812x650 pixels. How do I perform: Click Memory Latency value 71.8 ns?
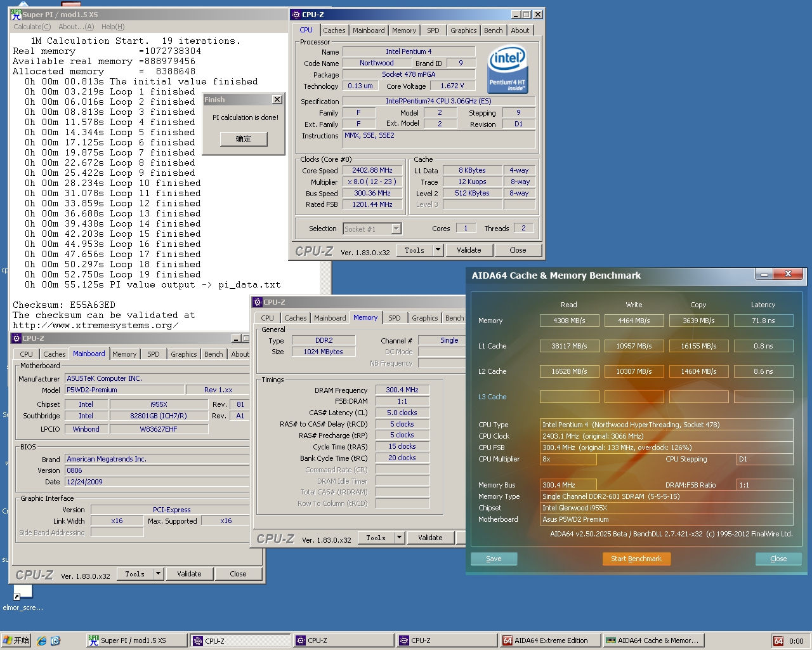(x=764, y=321)
